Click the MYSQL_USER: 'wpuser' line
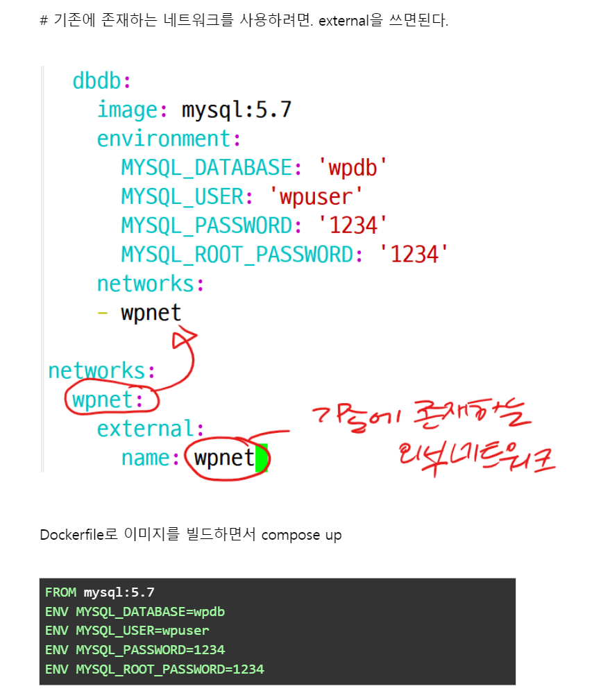The image size is (610, 700). click(242, 197)
